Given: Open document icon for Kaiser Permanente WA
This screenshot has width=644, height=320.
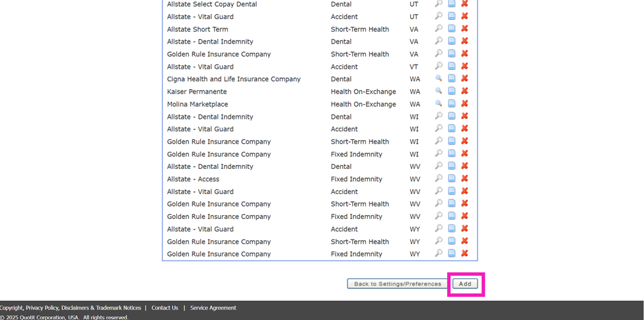Looking at the screenshot, I should point(452,90).
